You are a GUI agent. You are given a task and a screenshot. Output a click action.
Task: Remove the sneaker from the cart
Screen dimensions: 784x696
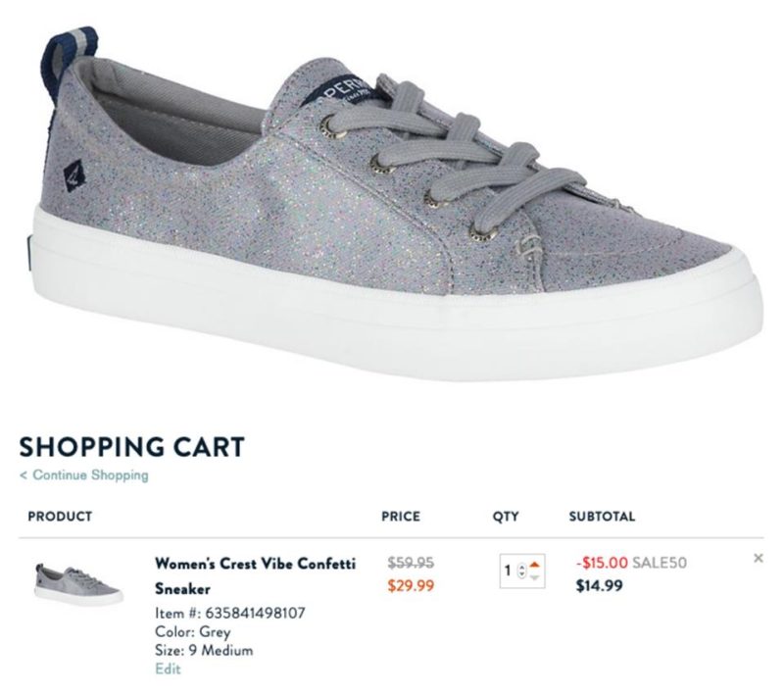[x=758, y=558]
